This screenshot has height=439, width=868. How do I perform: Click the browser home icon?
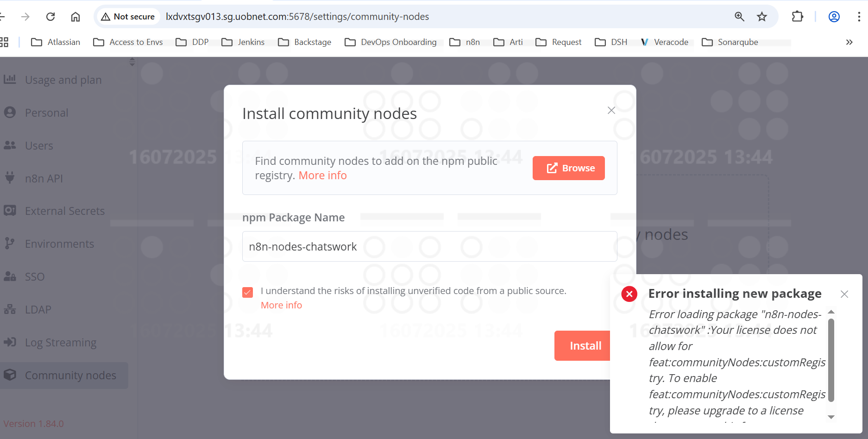click(75, 17)
